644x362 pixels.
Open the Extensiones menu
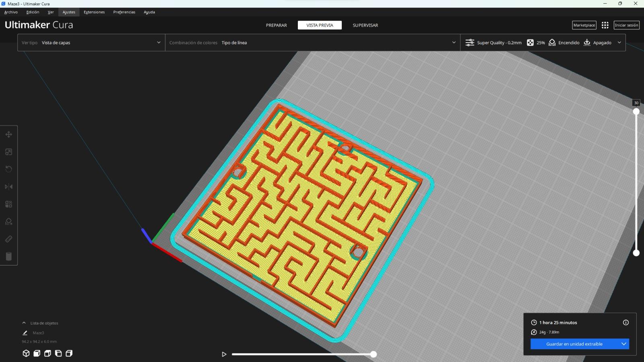tap(94, 12)
